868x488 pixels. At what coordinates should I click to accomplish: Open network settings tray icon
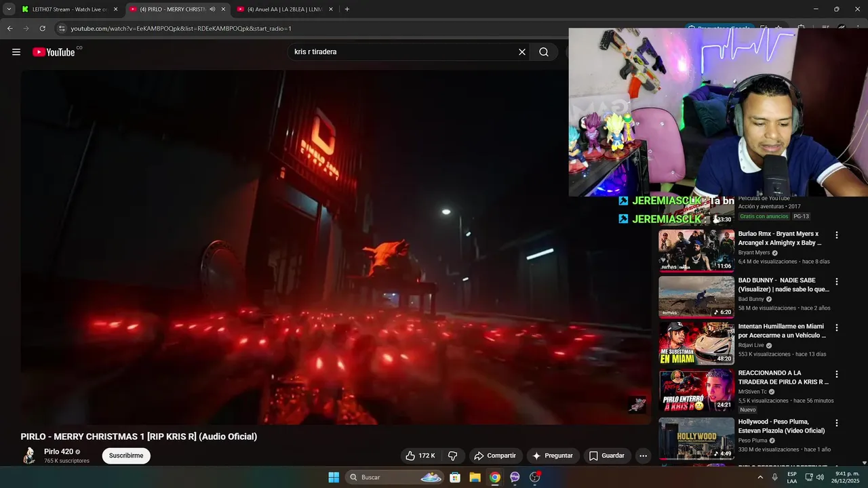pos(808,477)
